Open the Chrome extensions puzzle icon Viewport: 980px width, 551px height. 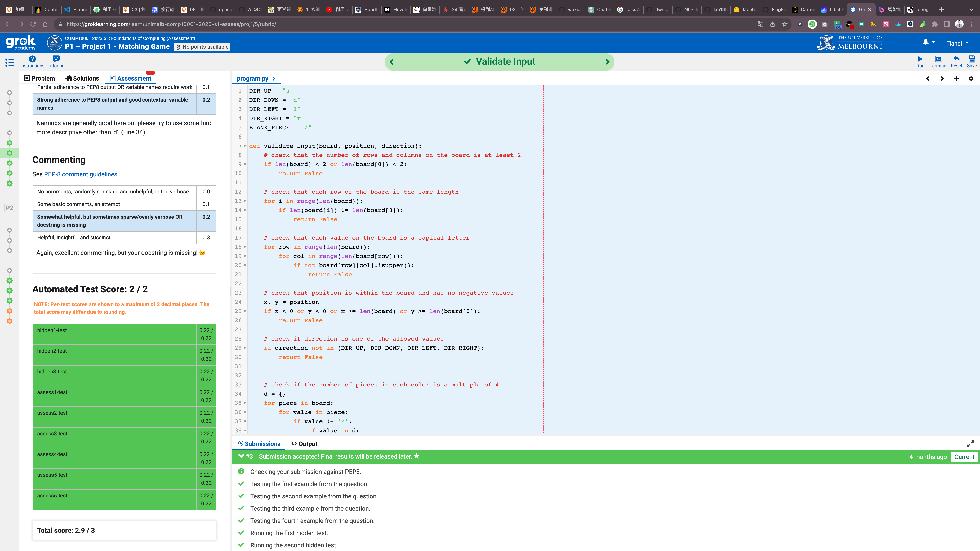coord(935,24)
